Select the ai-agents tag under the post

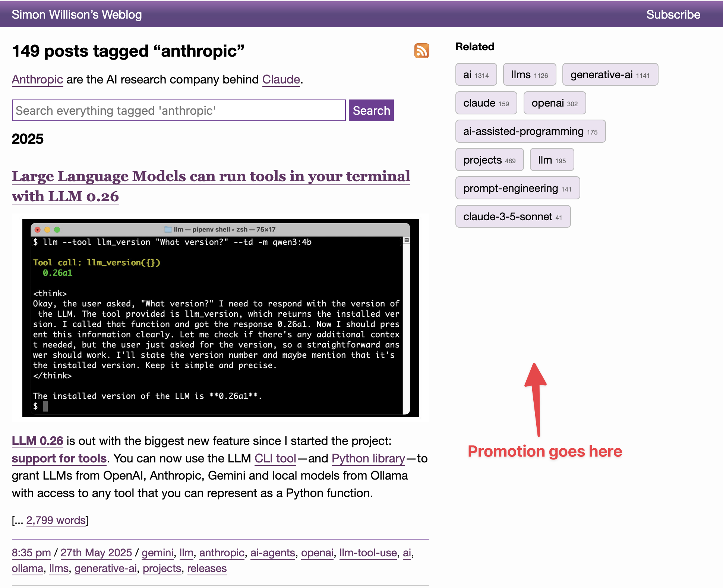pos(273,553)
